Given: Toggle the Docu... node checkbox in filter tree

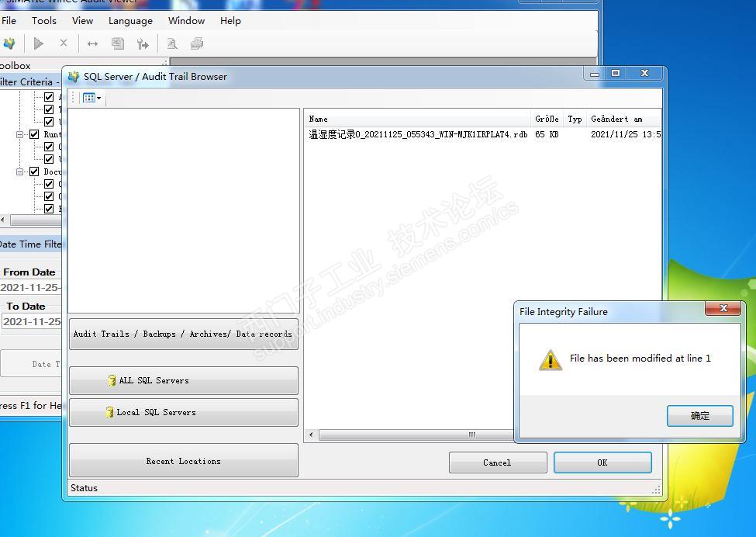Looking at the screenshot, I should [34, 171].
